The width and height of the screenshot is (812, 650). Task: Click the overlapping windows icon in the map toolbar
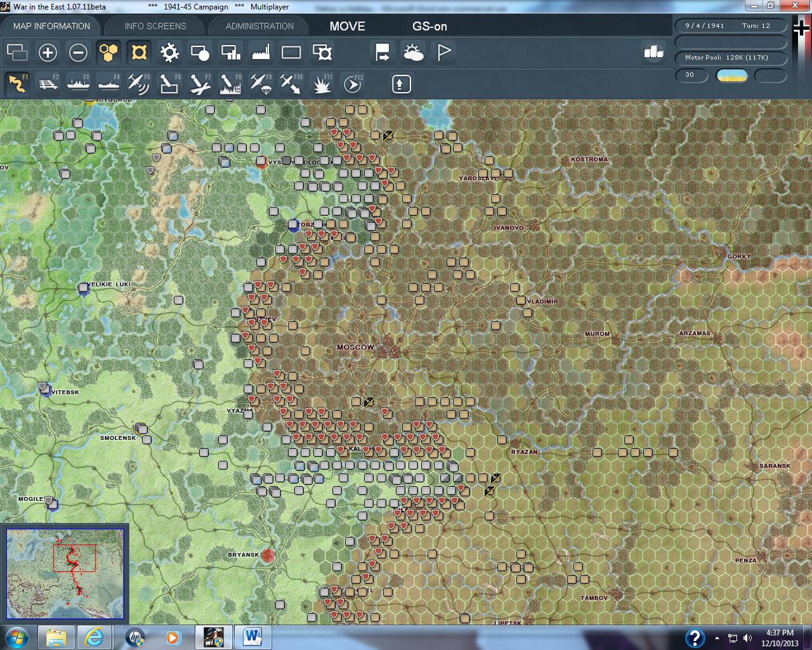tap(17, 52)
